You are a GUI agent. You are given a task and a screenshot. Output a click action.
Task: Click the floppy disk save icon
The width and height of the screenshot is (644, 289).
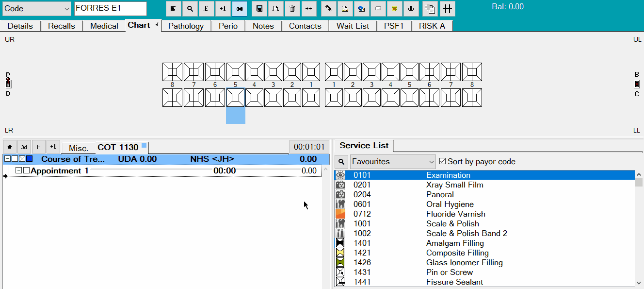click(259, 9)
